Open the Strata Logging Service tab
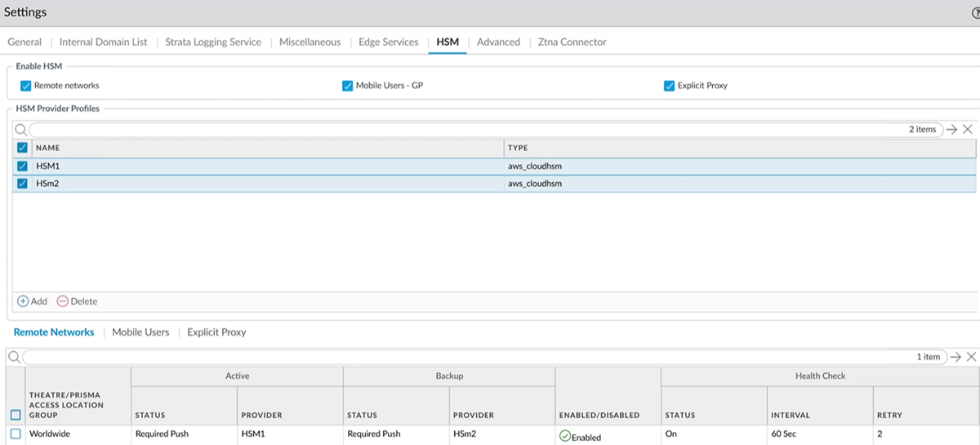 [213, 42]
